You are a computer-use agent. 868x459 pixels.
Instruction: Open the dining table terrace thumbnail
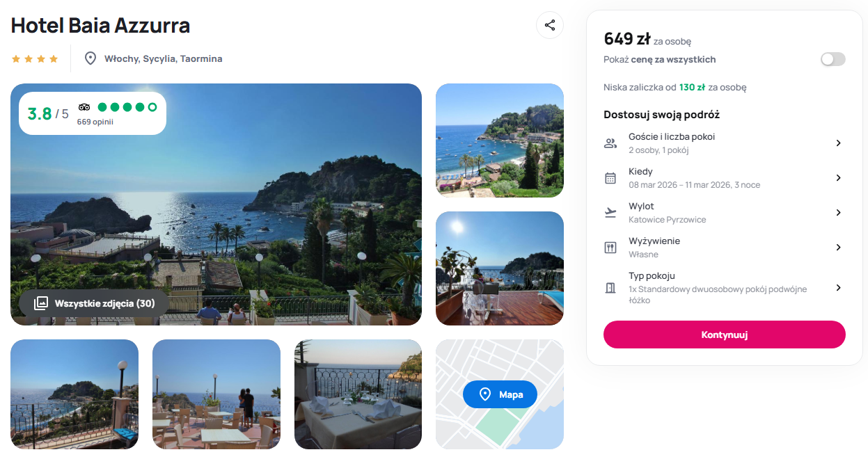pos(358,394)
